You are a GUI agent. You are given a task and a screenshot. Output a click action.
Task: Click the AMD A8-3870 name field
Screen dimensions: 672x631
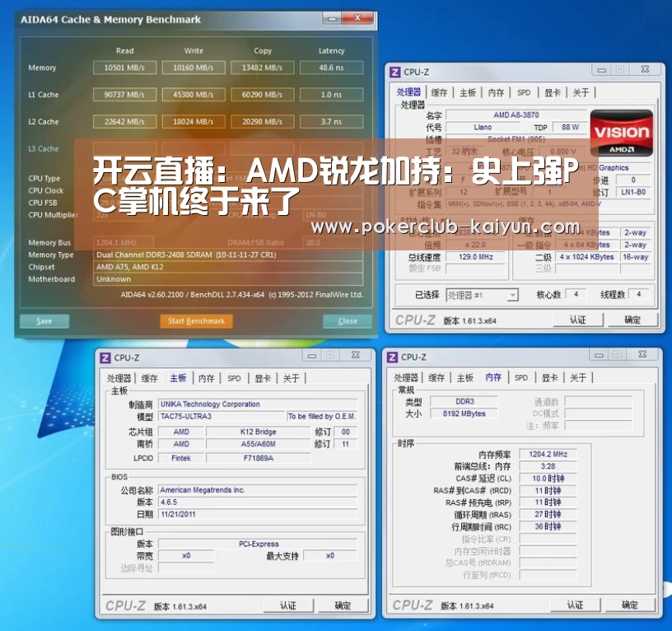coord(516,115)
